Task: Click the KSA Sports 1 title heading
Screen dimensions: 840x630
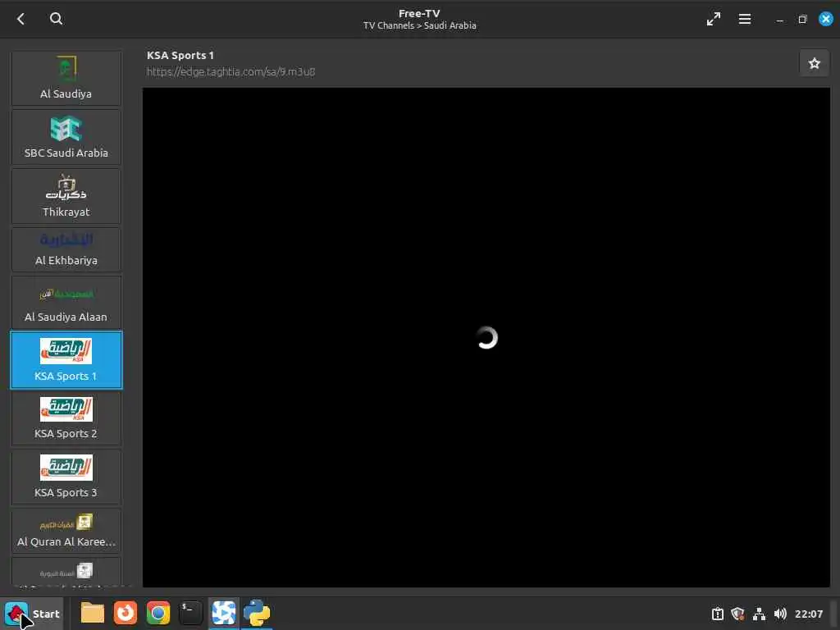Action: pos(180,55)
